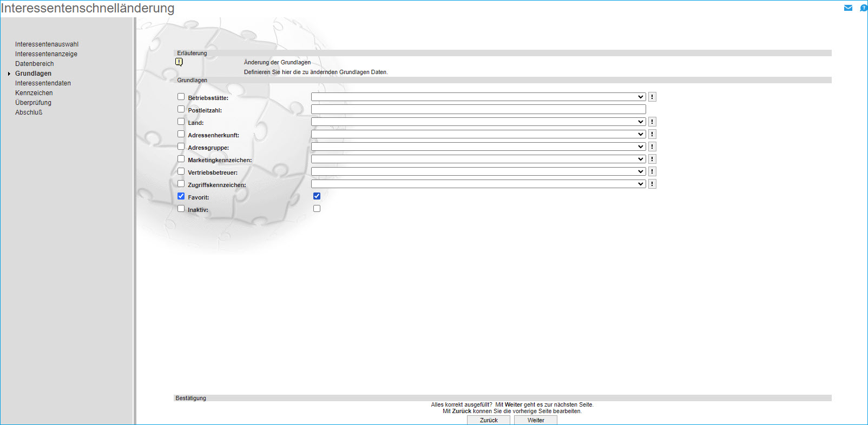This screenshot has width=868, height=425.
Task: Go to Kennzeichen step
Action: [x=34, y=93]
